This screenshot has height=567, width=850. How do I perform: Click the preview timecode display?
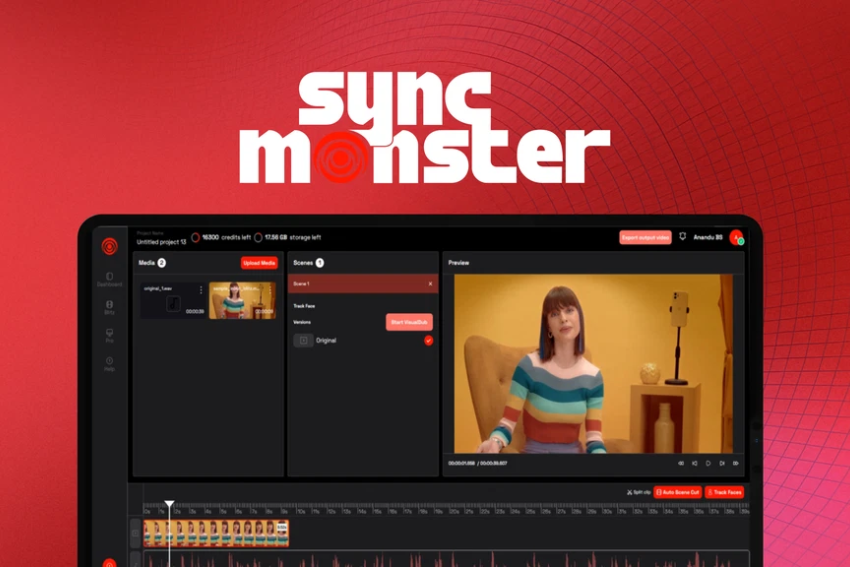478,463
